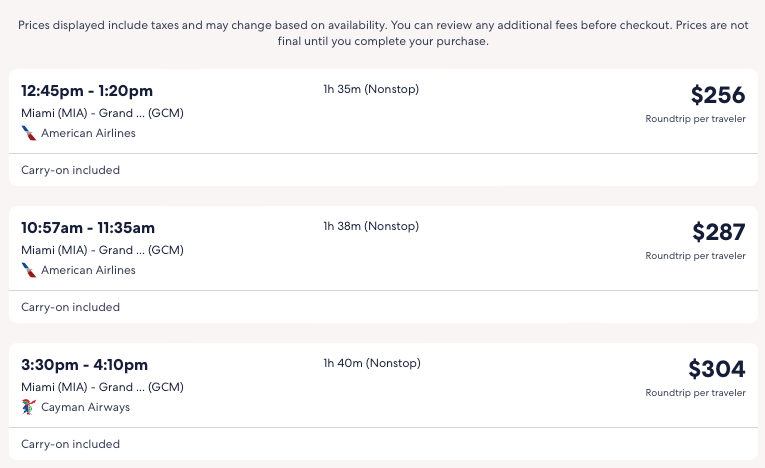Click American Airlines name on 12:45pm flight
This screenshot has height=468, width=765.
tap(88, 133)
